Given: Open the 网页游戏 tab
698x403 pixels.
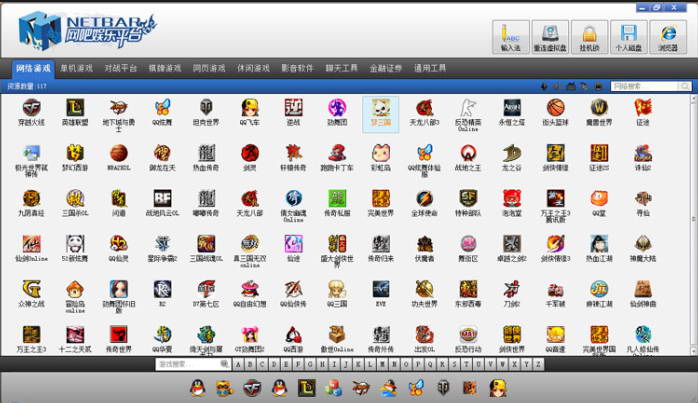Looking at the screenshot, I should point(209,68).
